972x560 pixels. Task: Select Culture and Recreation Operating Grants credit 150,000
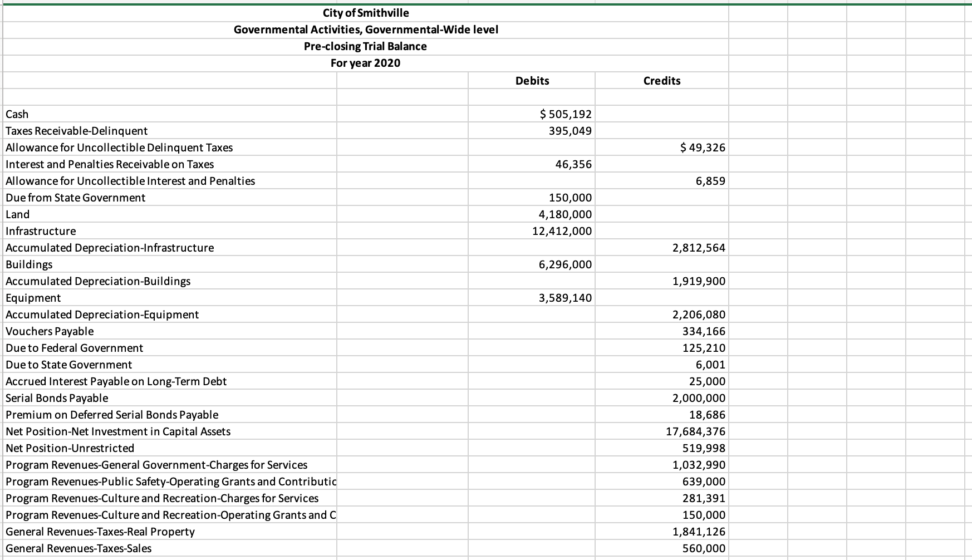click(704, 515)
